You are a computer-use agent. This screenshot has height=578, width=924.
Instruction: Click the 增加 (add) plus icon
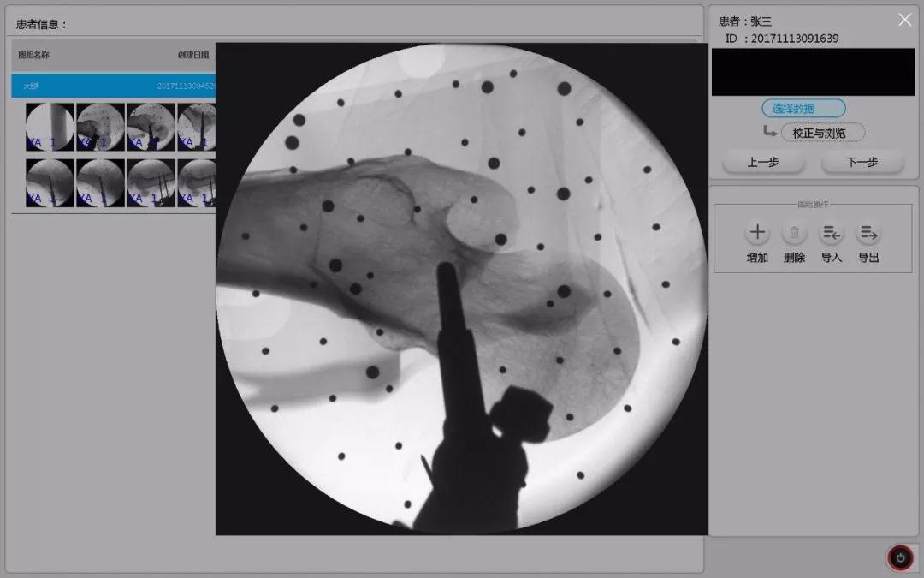click(x=757, y=233)
